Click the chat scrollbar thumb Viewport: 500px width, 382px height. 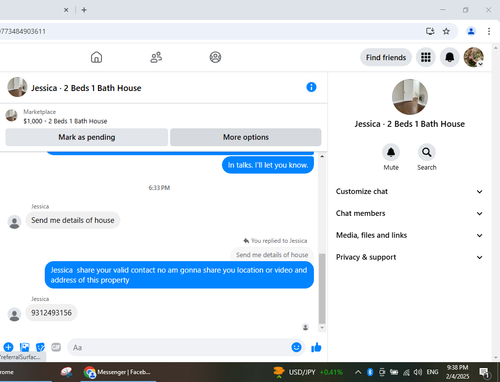point(322,289)
